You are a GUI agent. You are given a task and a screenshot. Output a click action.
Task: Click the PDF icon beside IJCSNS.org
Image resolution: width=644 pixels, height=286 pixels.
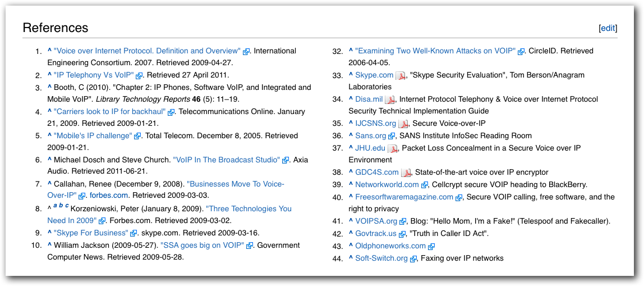tap(403, 124)
